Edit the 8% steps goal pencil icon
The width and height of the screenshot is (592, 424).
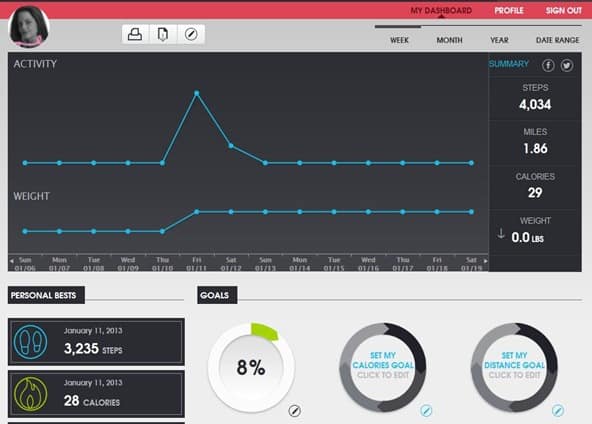click(294, 411)
